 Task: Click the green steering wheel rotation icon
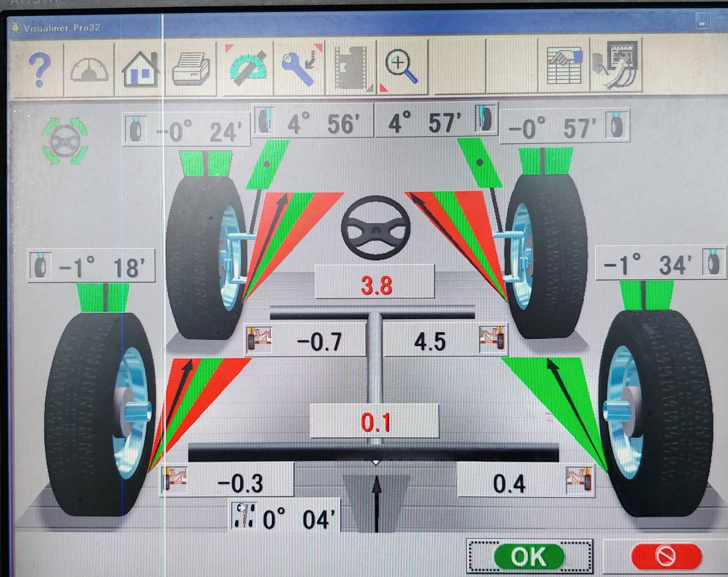point(65,141)
